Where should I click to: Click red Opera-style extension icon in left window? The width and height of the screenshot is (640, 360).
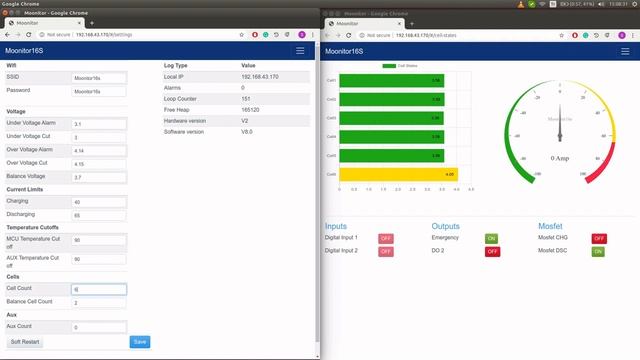[x=255, y=35]
